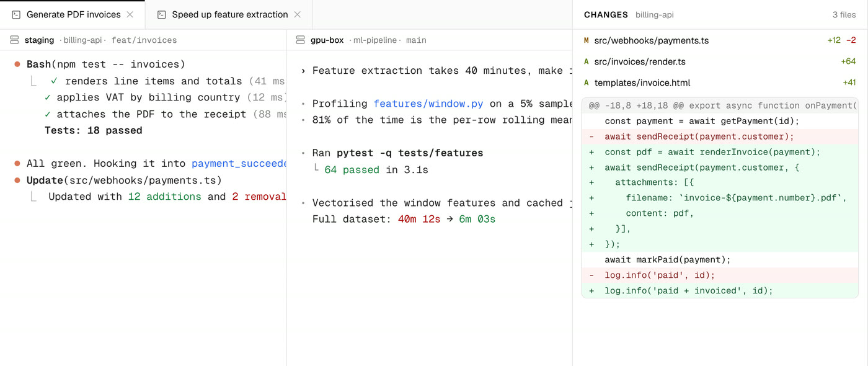Click the removed line await sendReceipt(payment.customer);
Image resolution: width=868 pixels, height=366 pixels.
[x=720, y=136]
